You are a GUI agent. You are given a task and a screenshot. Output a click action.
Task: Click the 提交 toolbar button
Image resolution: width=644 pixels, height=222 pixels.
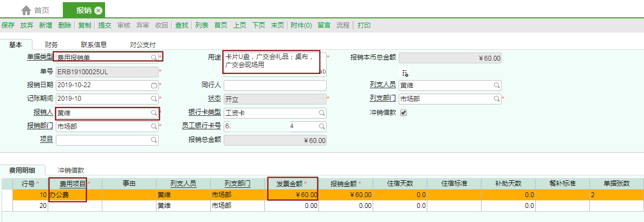[105, 25]
